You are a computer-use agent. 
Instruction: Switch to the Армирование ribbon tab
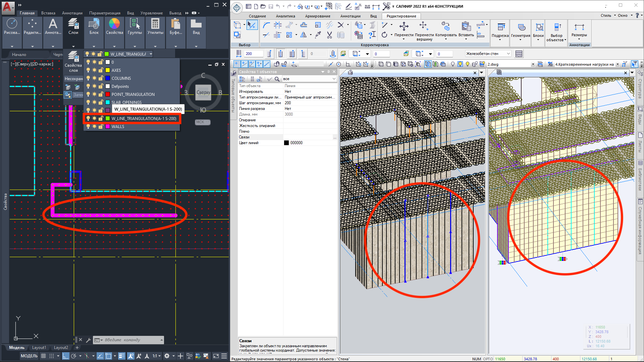[317, 16]
